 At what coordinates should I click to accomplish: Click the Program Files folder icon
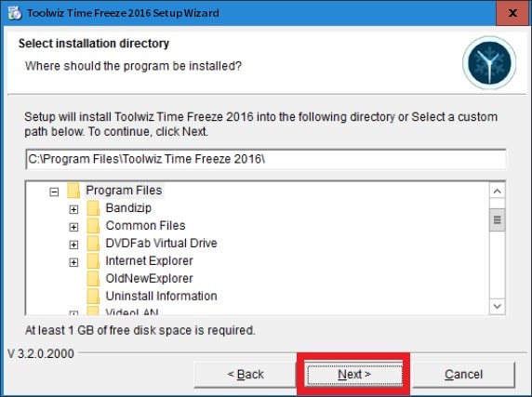73,191
